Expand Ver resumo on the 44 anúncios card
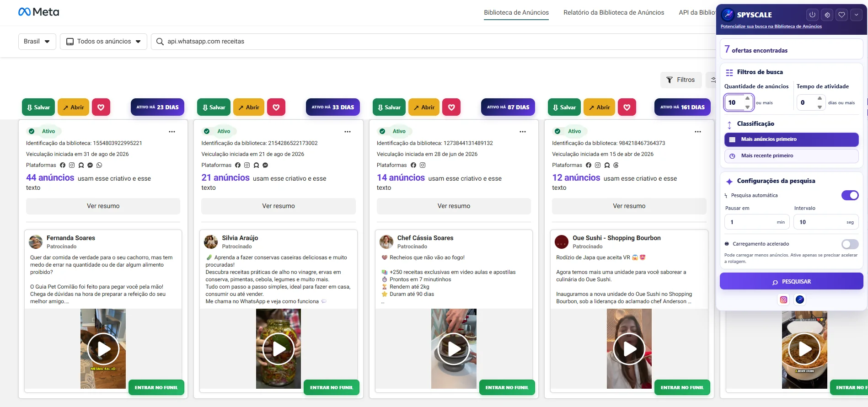Viewport: 868px width, 407px height. click(x=103, y=206)
